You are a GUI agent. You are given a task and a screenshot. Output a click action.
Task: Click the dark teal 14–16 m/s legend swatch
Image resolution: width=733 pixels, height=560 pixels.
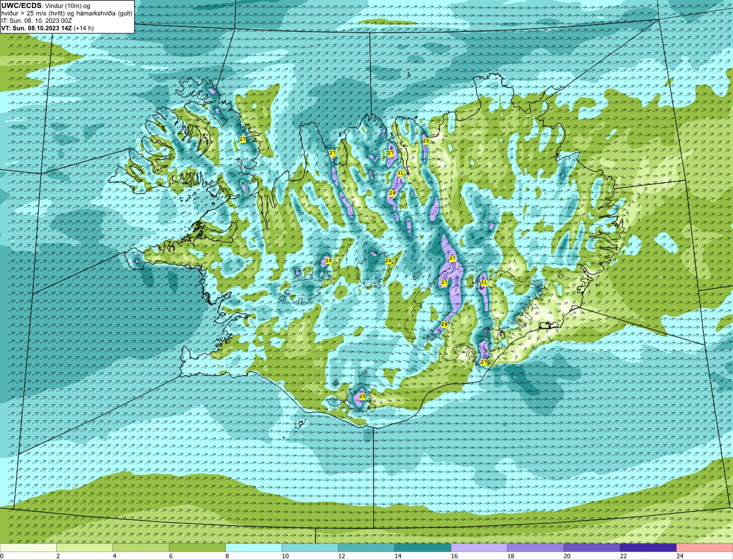(x=423, y=547)
